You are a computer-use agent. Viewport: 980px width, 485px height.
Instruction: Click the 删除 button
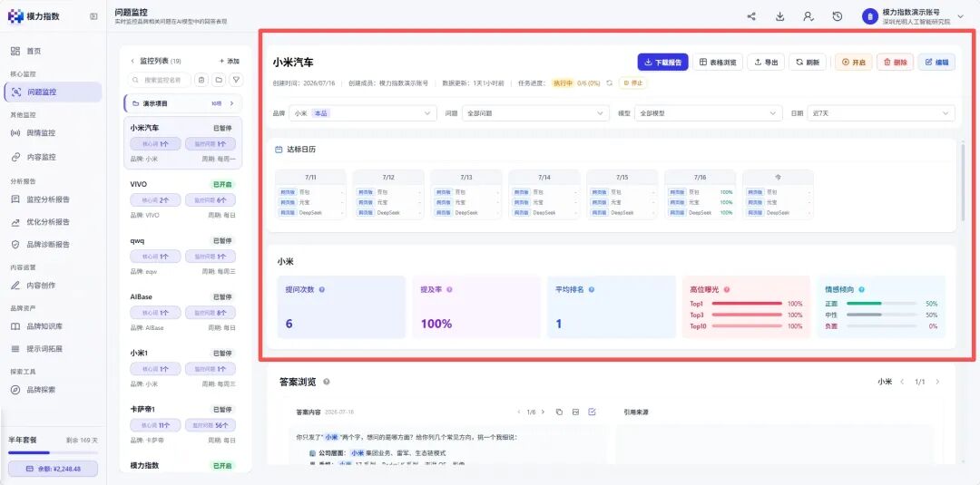tap(895, 62)
